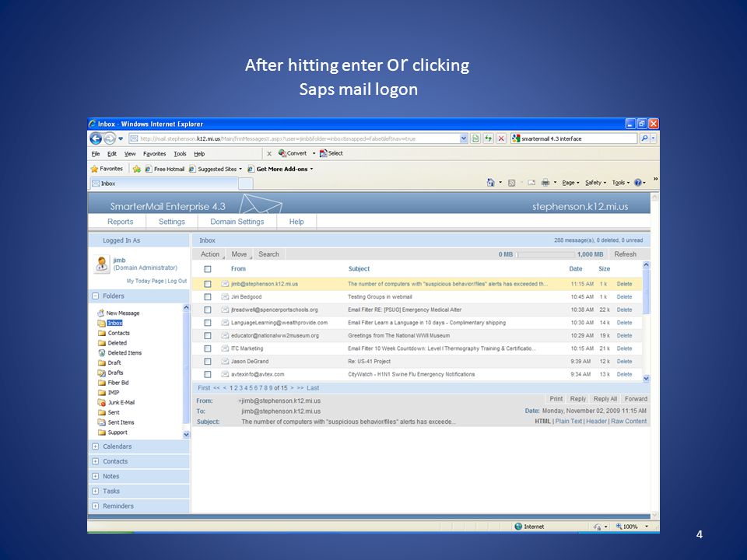Click envelope icon of ITC Marketing message

click(x=225, y=348)
